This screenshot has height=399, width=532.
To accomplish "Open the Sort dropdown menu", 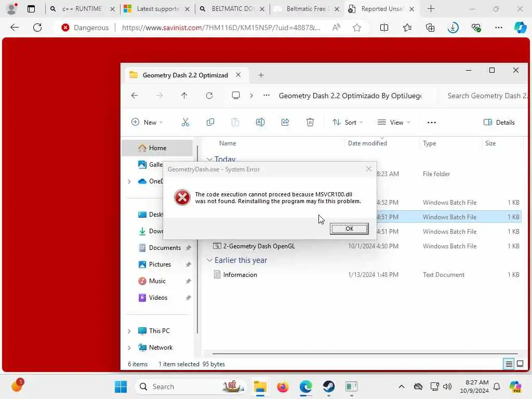I will [x=348, y=122].
